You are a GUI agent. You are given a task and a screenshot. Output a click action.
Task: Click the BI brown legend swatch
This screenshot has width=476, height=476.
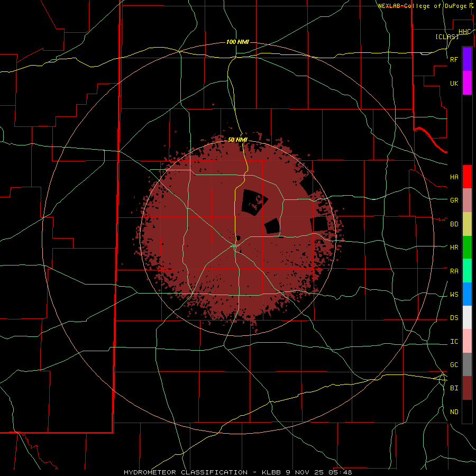tap(467, 388)
